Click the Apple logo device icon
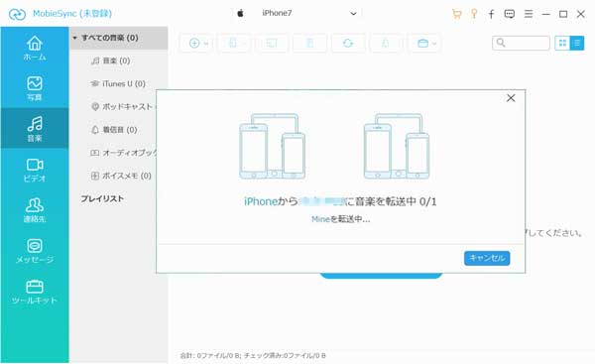This screenshot has width=595, height=364. coord(240,14)
